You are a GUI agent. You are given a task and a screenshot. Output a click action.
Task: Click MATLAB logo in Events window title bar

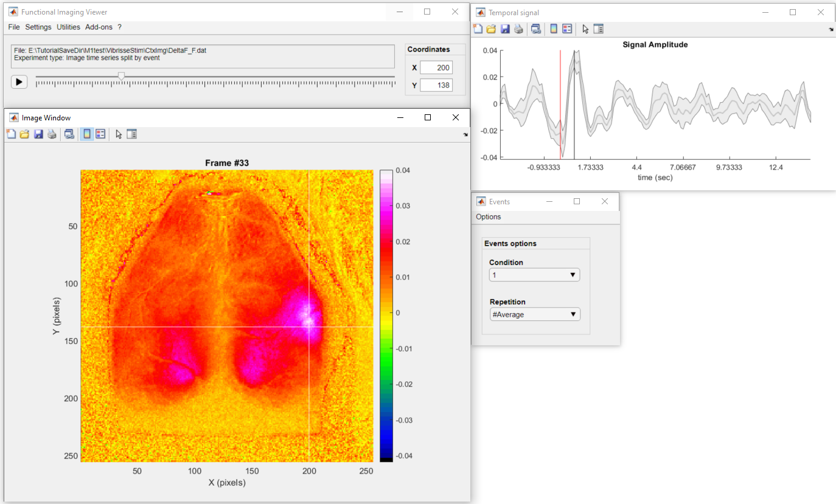[x=481, y=201]
